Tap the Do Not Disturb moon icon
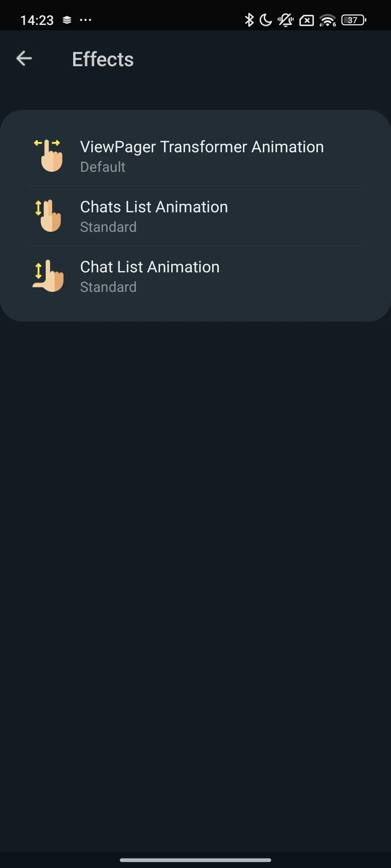 click(266, 20)
